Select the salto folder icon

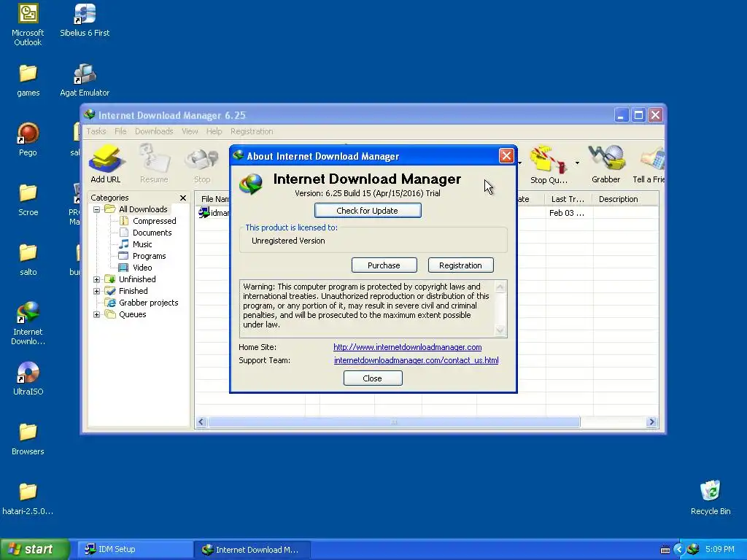pyautogui.click(x=28, y=260)
